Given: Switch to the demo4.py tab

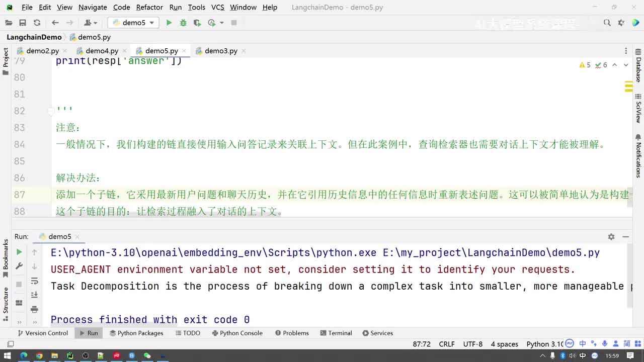Looking at the screenshot, I should point(101,51).
